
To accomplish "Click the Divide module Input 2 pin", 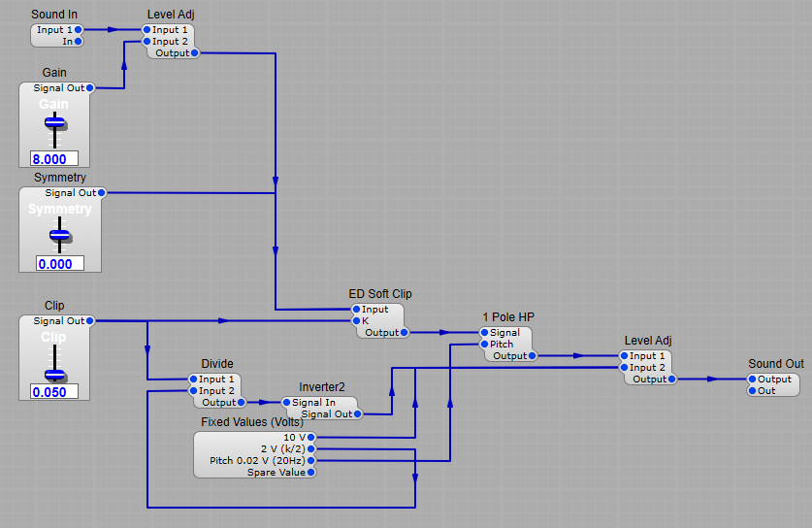I will coord(193,391).
